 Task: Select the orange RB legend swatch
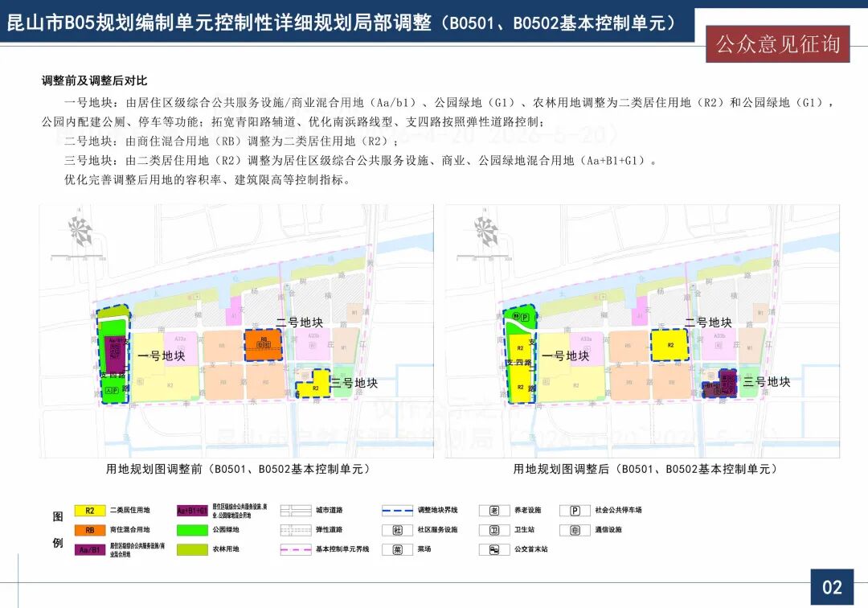pos(90,530)
